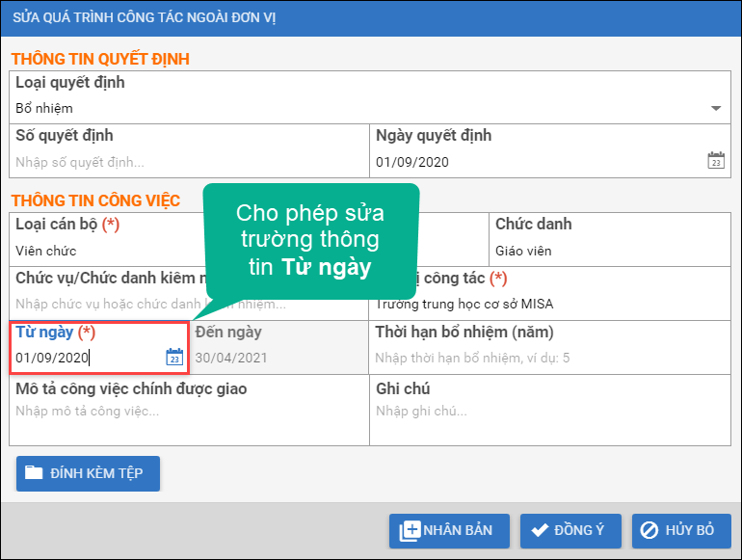Click the green Từ ngày tooltip callout
Viewport: 742px width, 560px height.
point(310,241)
